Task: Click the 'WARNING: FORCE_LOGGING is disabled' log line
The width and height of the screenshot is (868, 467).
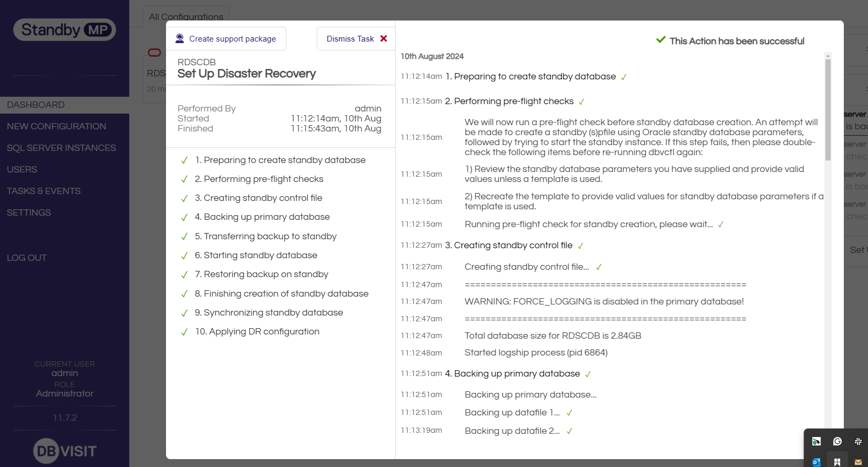Action: [x=604, y=301]
